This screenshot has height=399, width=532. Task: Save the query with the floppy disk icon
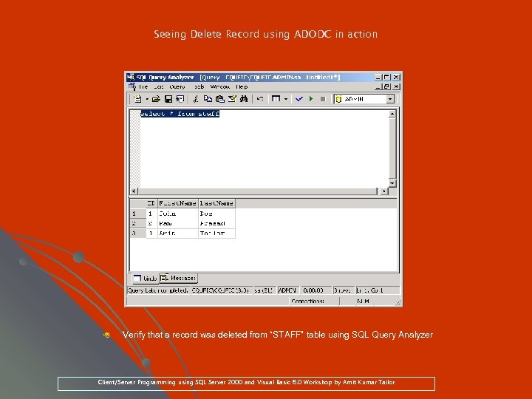coord(168,99)
